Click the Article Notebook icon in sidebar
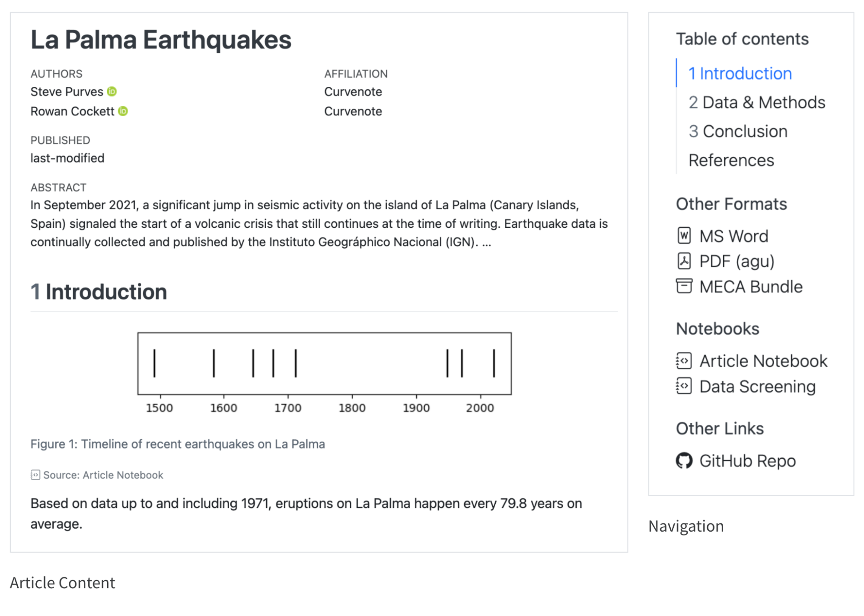Viewport: 864px width, 616px height. point(684,361)
